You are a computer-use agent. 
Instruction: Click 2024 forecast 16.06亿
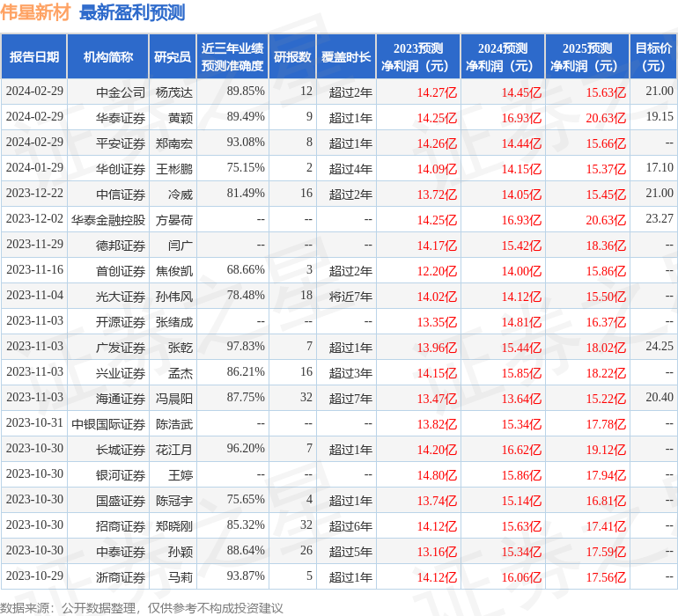click(521, 577)
